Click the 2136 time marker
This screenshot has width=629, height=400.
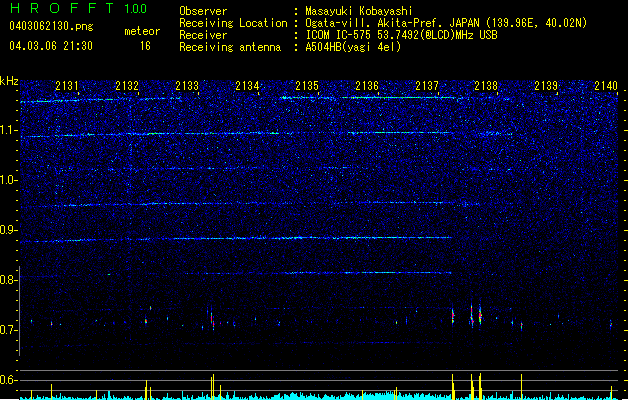coord(367,86)
